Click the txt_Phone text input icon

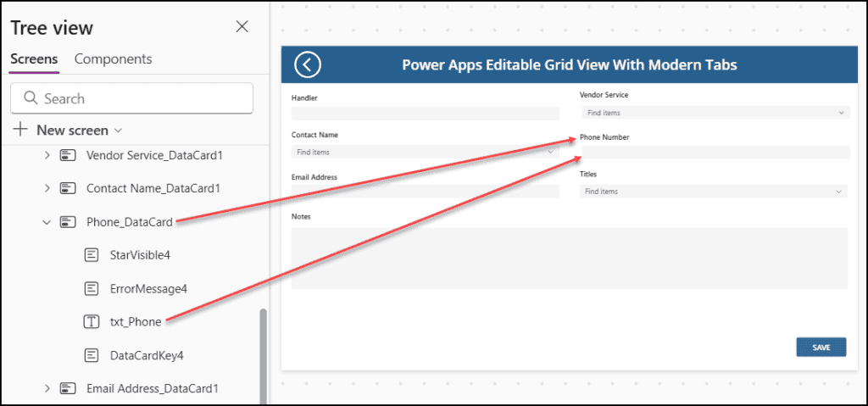[92, 322]
